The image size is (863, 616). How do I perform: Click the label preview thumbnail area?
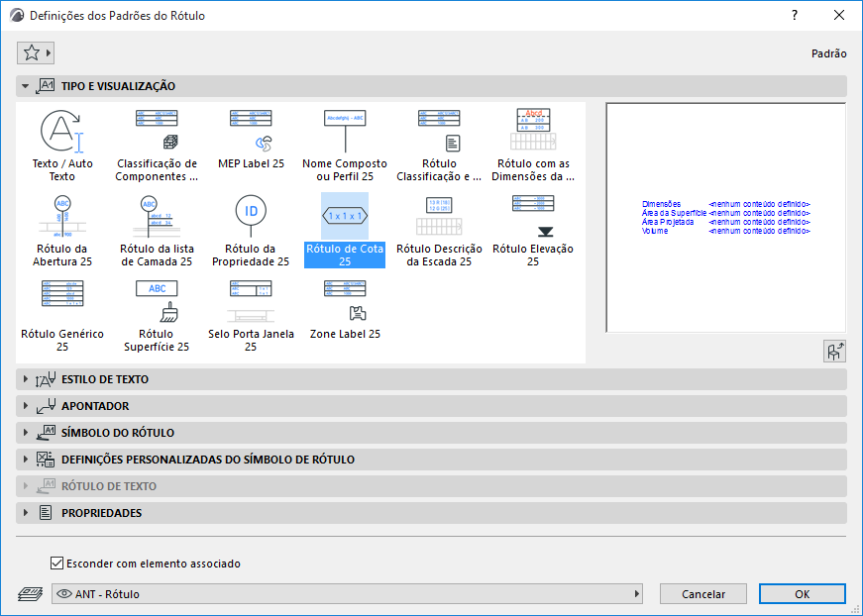726,218
